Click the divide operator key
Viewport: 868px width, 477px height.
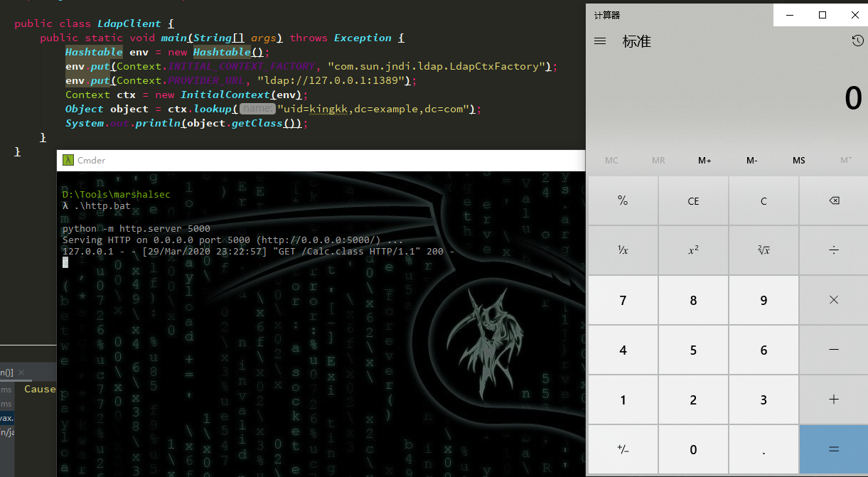click(834, 250)
